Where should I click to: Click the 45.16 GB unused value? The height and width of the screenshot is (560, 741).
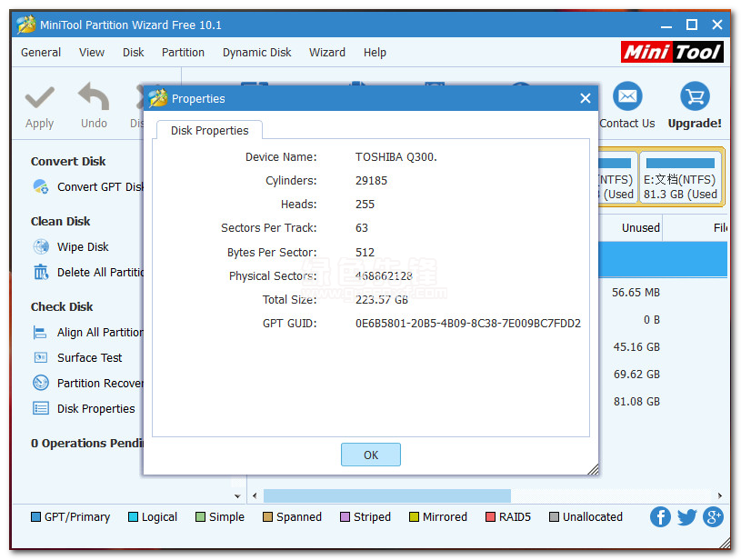[636, 347]
